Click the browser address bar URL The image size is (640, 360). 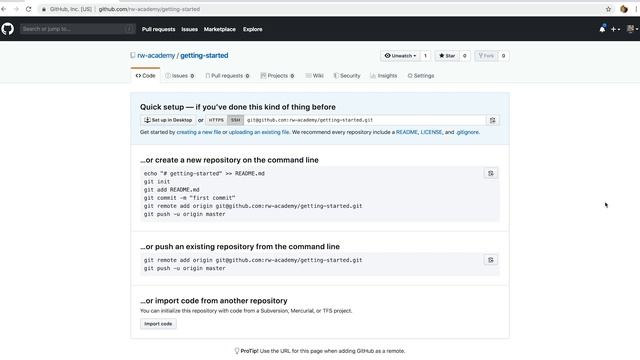(149, 9)
